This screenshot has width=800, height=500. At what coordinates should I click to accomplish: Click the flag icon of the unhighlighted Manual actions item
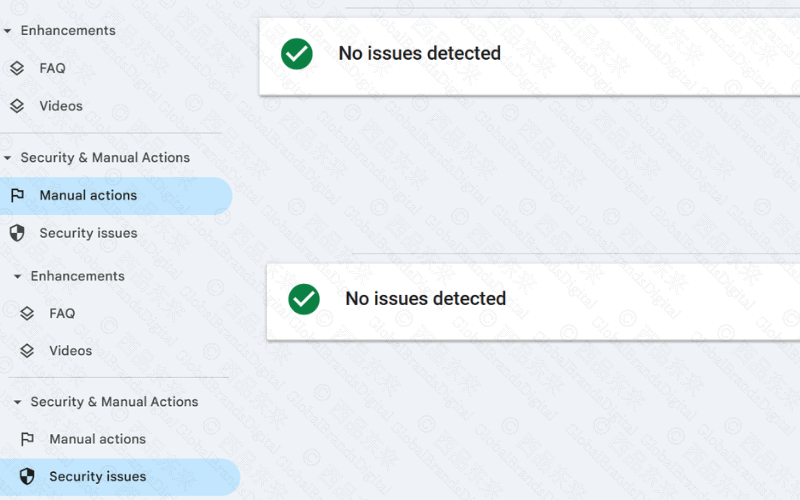coord(27,439)
